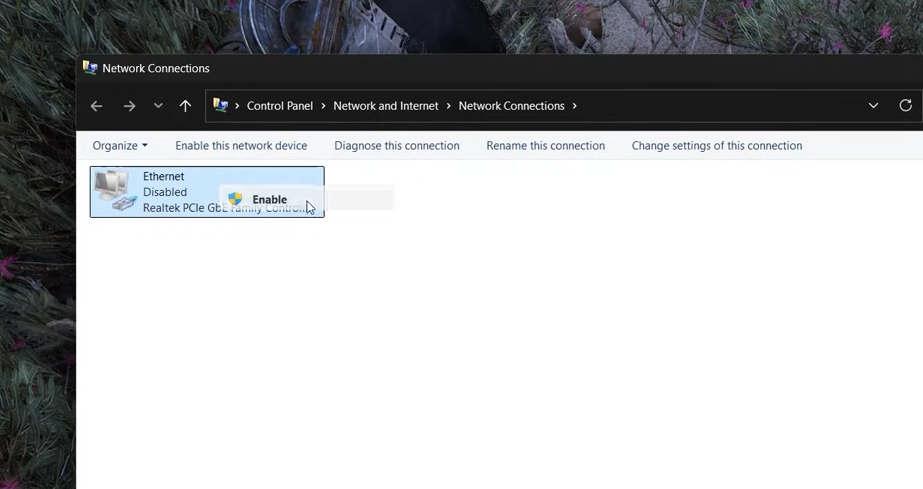The width and height of the screenshot is (923, 489).
Task: Click the Control Panel icon in address bar
Action: pyautogui.click(x=220, y=106)
